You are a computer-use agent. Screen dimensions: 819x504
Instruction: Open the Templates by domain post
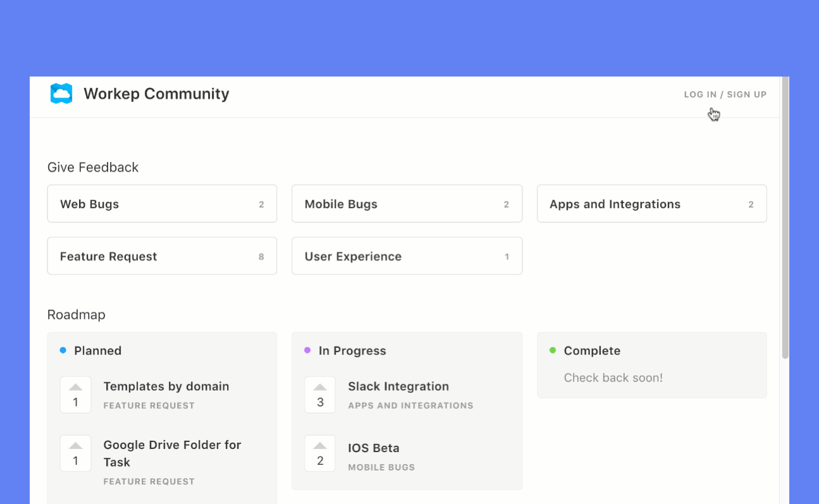(166, 386)
